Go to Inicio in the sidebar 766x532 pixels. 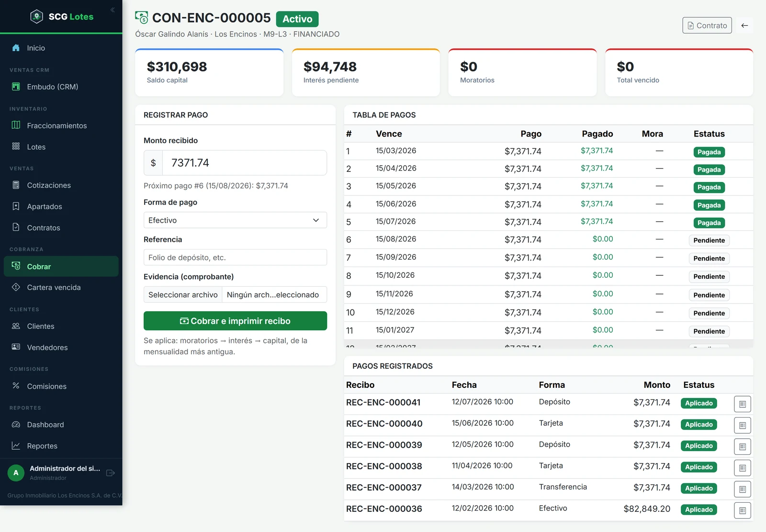coord(61,48)
